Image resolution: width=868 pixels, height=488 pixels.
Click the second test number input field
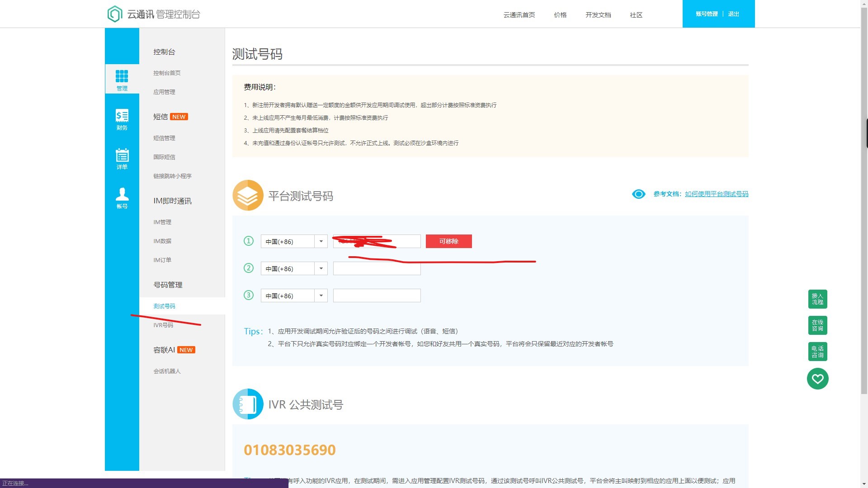tap(377, 268)
